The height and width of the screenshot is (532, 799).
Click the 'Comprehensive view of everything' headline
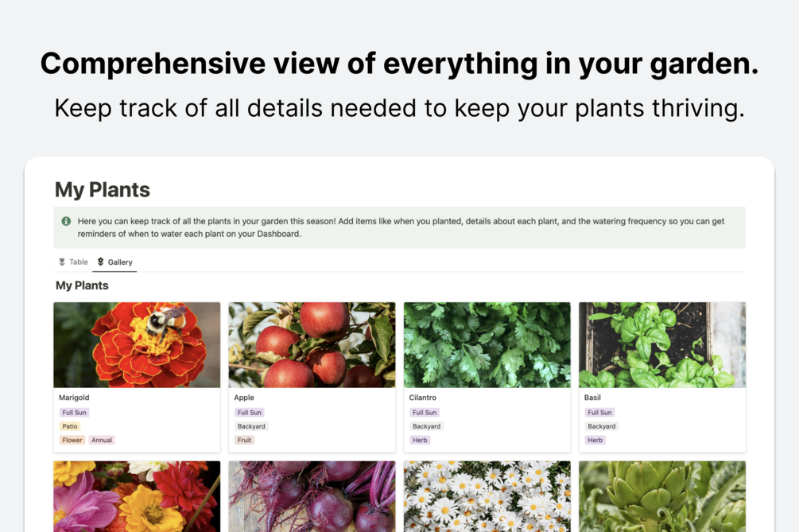399,64
